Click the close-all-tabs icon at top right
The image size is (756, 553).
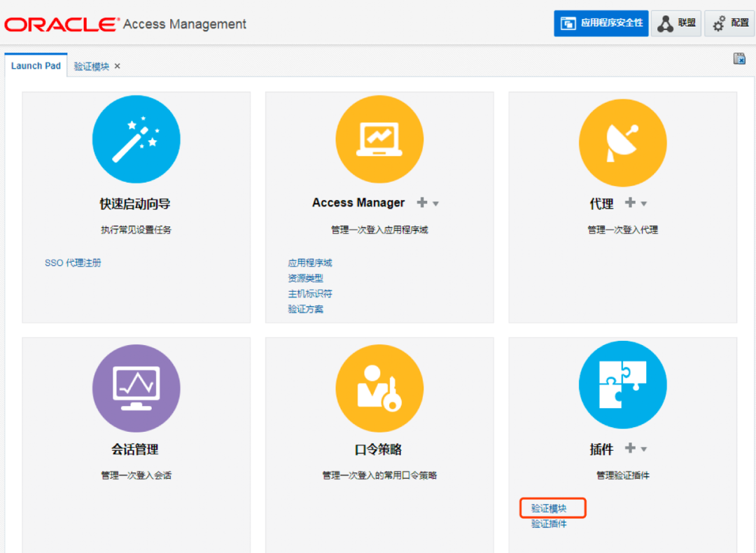(x=739, y=58)
